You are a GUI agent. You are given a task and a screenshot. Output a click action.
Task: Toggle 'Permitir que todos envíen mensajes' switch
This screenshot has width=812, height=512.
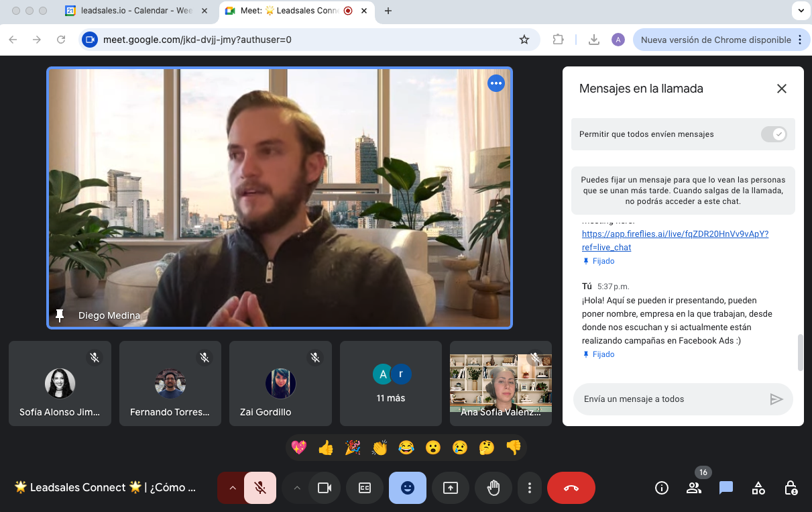(x=773, y=134)
